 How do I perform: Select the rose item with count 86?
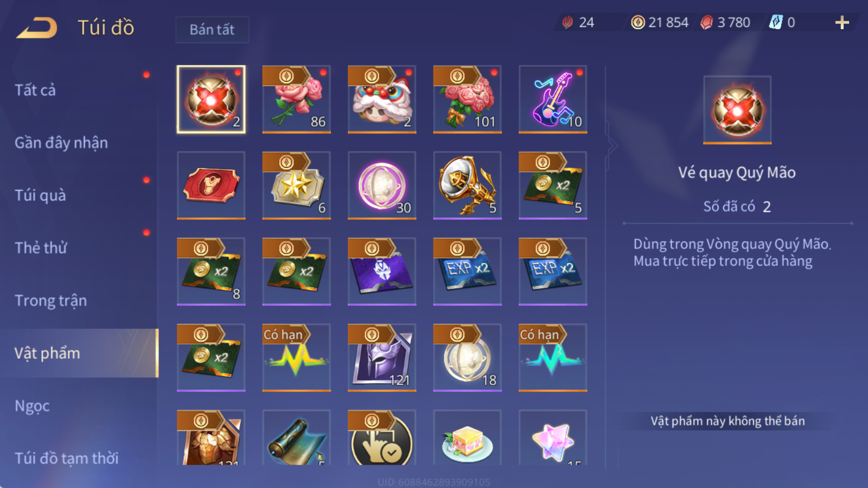pyautogui.click(x=296, y=99)
